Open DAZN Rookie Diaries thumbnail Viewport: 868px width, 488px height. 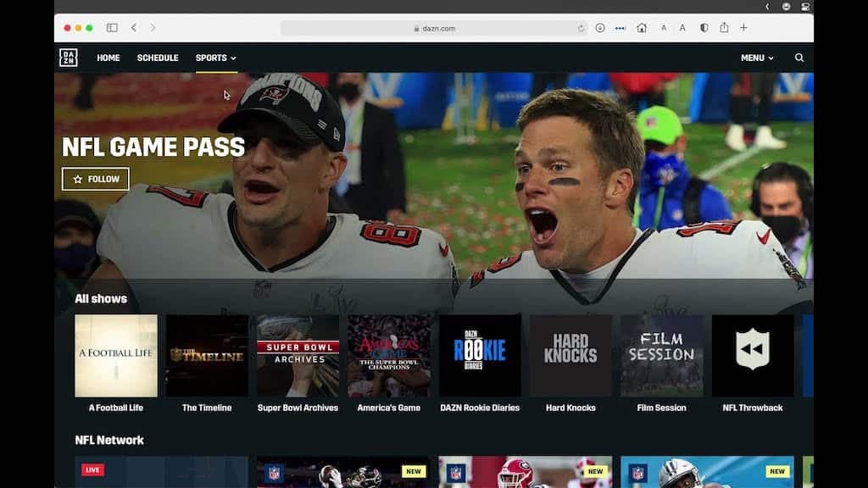click(x=480, y=356)
